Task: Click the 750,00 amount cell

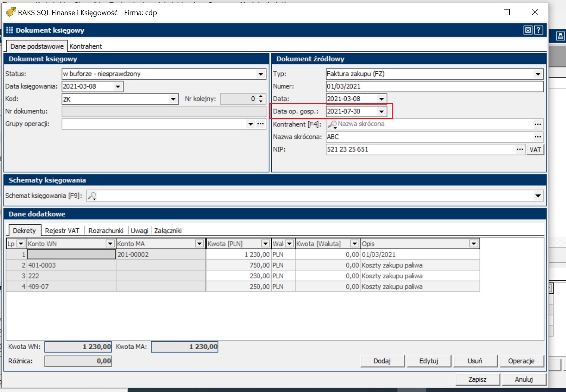Action: (238, 265)
